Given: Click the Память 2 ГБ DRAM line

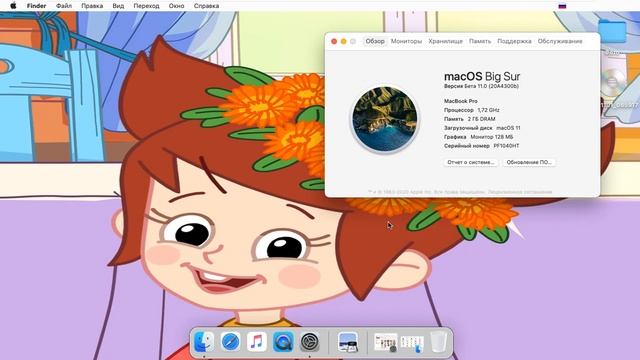Looking at the screenshot, I should [x=470, y=119].
